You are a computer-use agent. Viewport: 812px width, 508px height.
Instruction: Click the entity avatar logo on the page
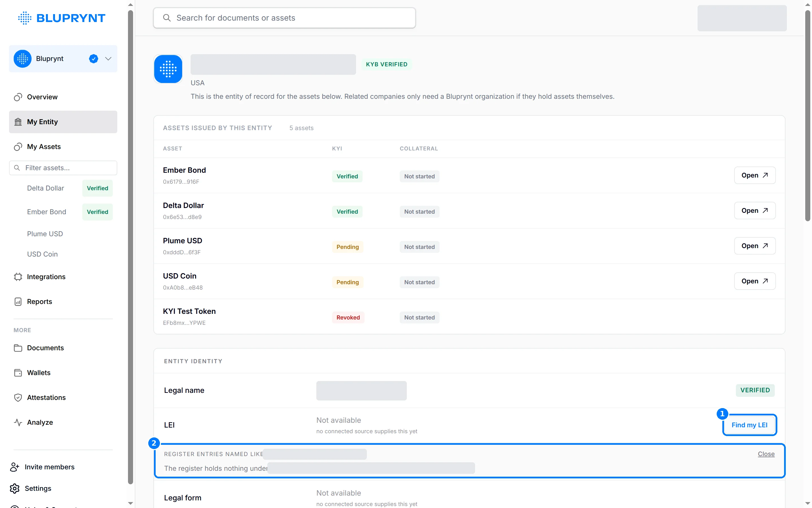[x=168, y=69]
